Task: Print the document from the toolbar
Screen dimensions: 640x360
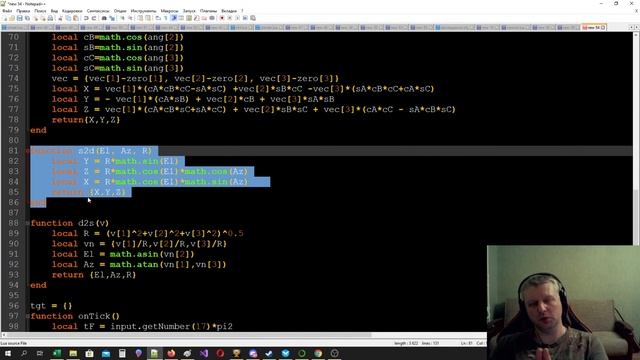Action: point(50,18)
